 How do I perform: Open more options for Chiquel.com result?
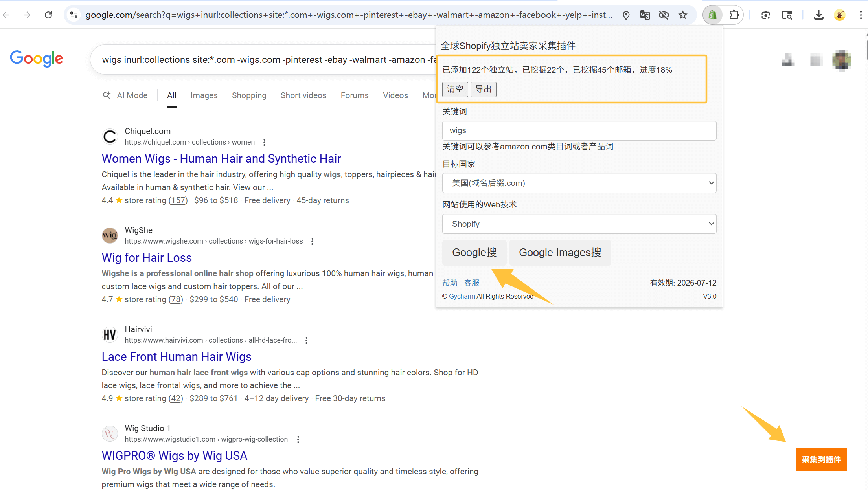pos(265,142)
